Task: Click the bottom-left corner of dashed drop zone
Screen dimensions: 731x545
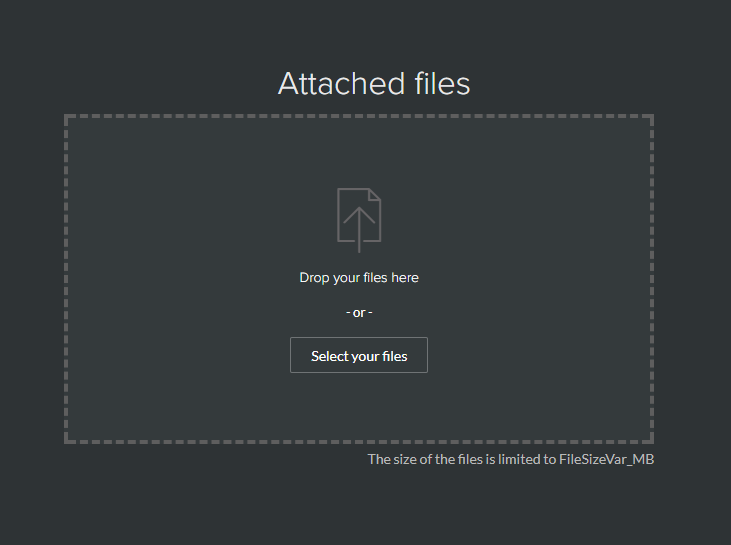Action: [67, 440]
